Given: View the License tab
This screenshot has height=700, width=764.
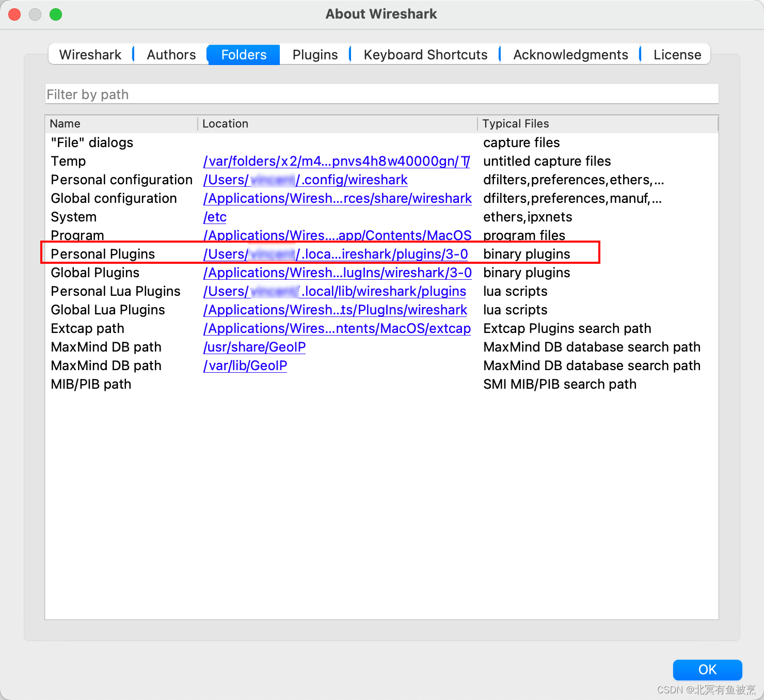Looking at the screenshot, I should pos(677,55).
